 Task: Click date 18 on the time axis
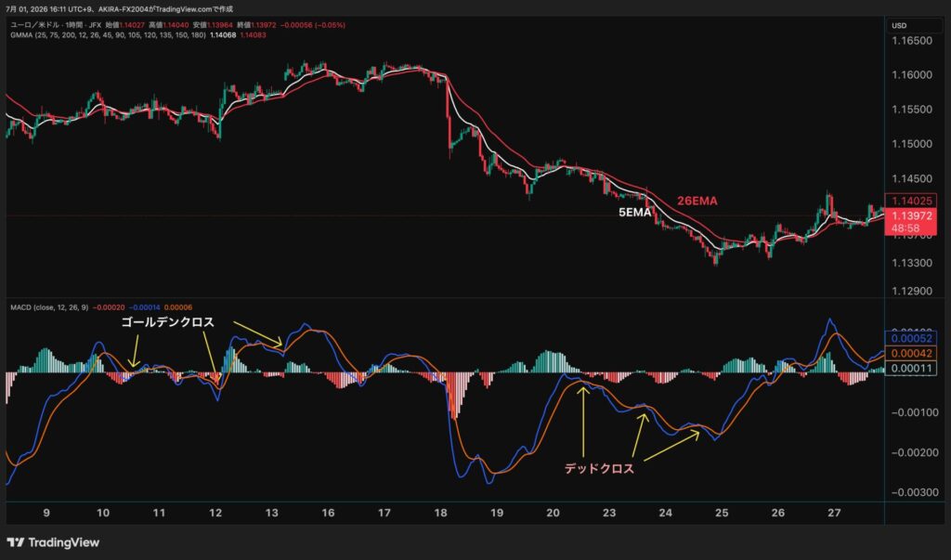point(441,513)
